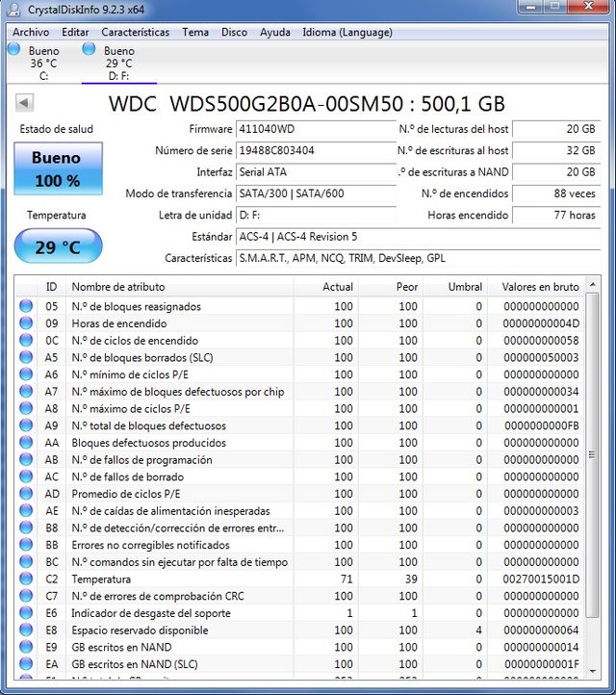616x695 pixels.
Task: Click status icon for A8 máximo de ciclos P/E
Action: point(26,408)
